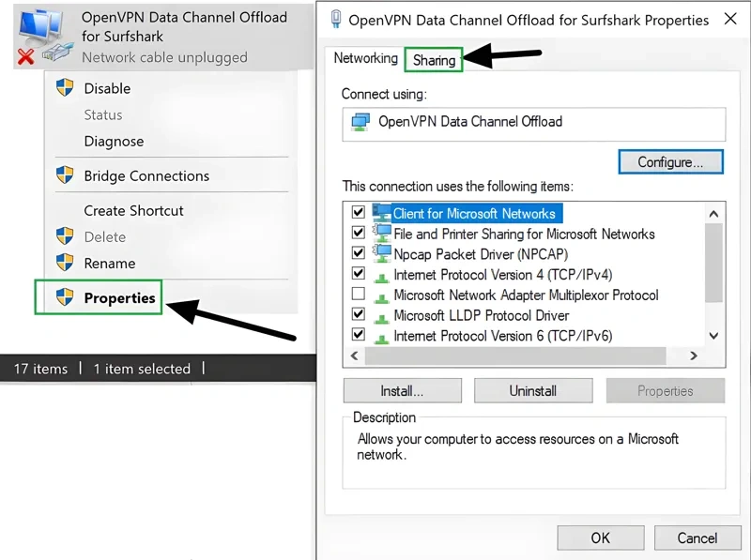Viewport: 751px width, 560px height.
Task: Click the shield icon next to Rename
Action: (x=65, y=263)
